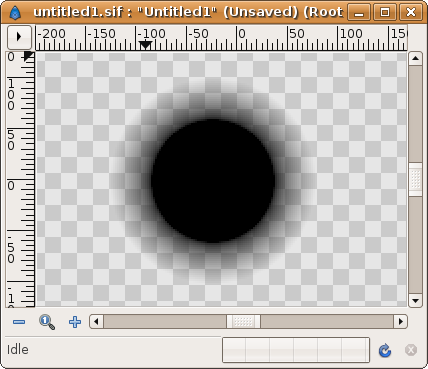Click the grayed-out stop rendering icon
This screenshot has width=428, height=369.
point(411,350)
